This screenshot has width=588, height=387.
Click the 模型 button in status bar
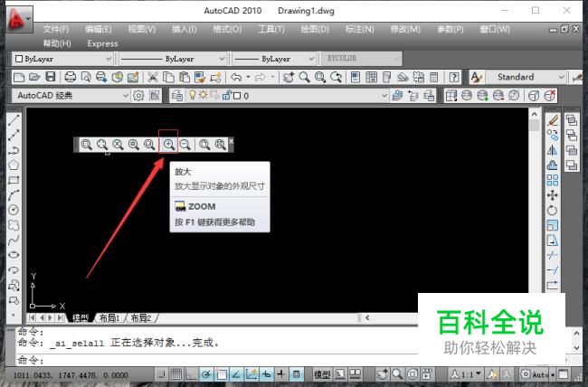tap(322, 374)
